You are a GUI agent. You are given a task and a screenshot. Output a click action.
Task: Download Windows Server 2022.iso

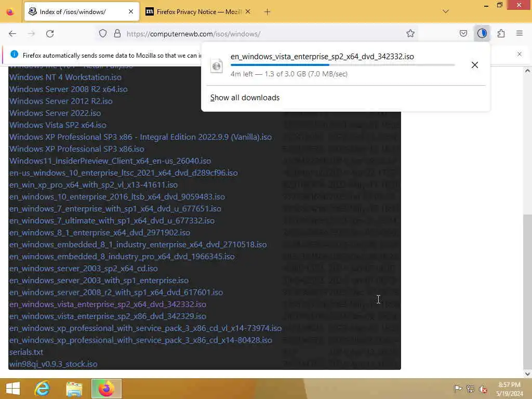pos(55,113)
